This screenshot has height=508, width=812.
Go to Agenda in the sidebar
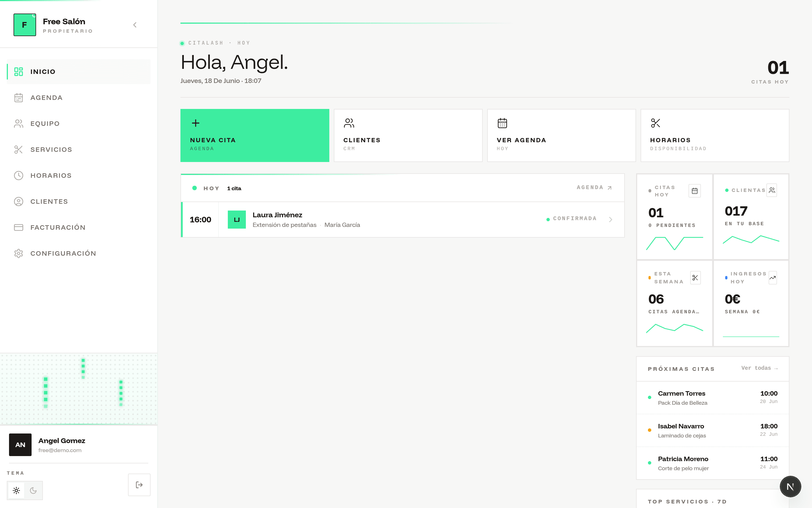coord(78,98)
